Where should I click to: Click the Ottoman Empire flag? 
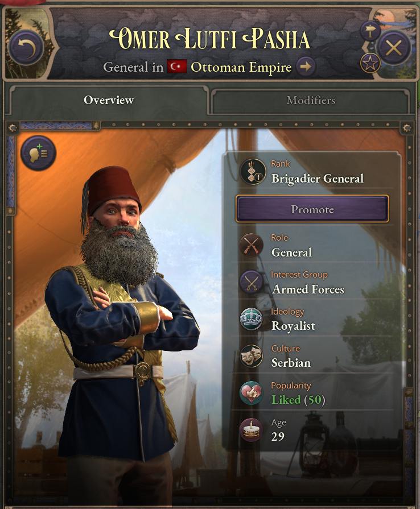[x=177, y=66]
